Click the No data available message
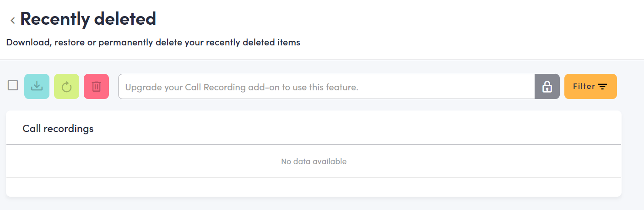644x210 pixels. point(314,161)
